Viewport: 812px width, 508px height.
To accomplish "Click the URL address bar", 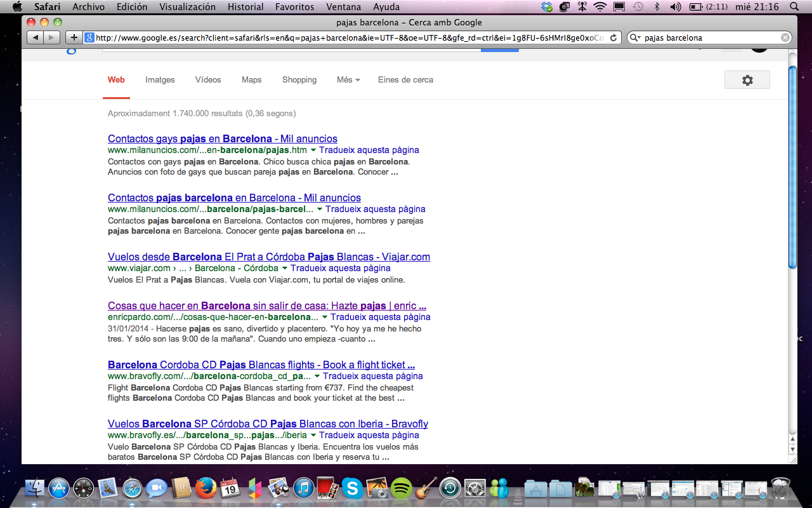I will click(349, 37).
